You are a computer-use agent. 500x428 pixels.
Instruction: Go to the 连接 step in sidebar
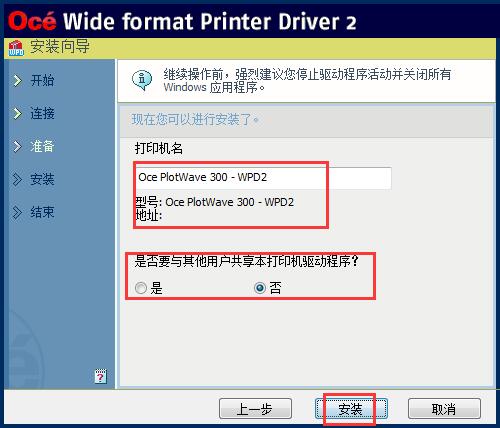(42, 113)
